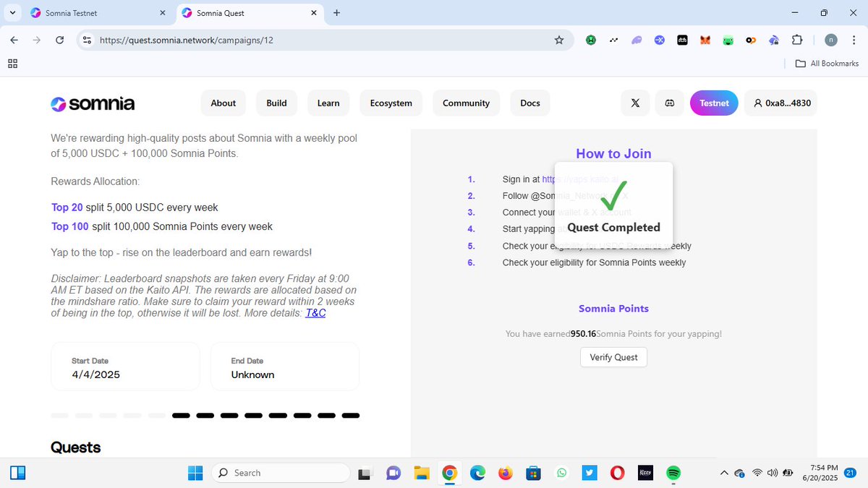This screenshot has width=868, height=488.
Task: Open Windows Start menu
Action: click(x=195, y=473)
